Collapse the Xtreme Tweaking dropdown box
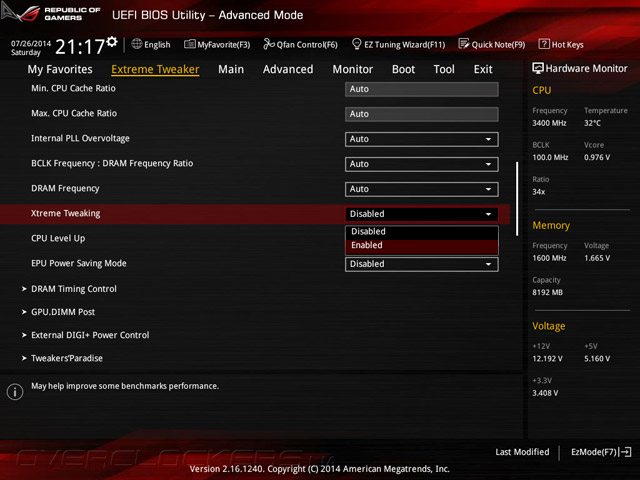Image resolution: width=640 pixels, height=480 pixels. [422, 214]
